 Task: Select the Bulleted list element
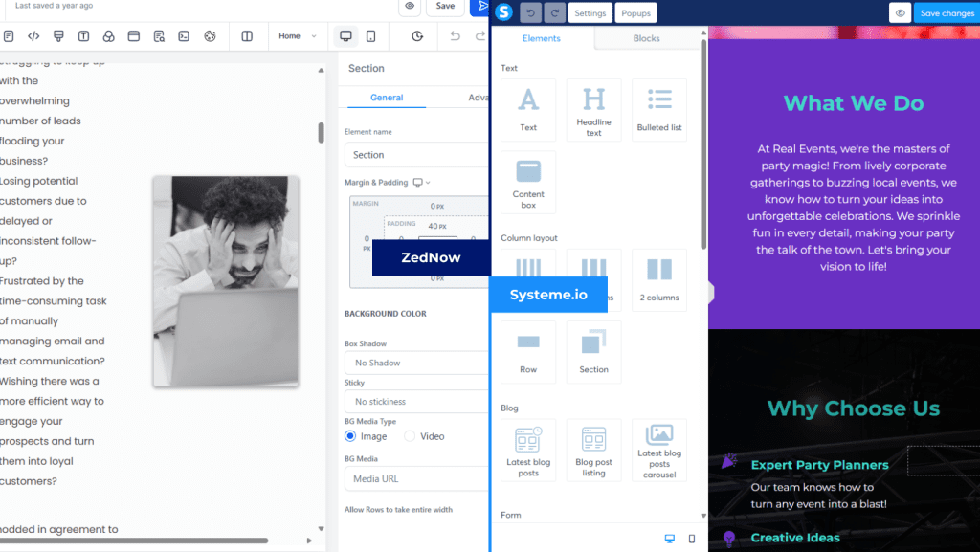pos(658,108)
